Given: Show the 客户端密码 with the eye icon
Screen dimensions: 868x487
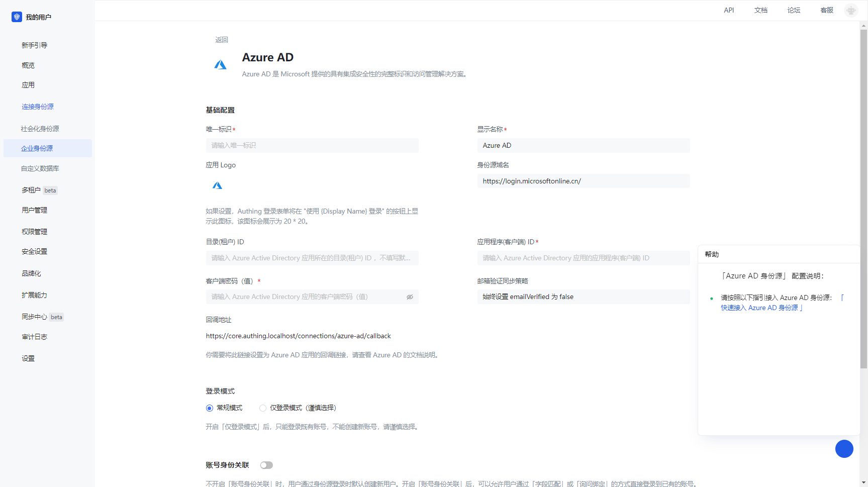Looking at the screenshot, I should (x=410, y=297).
